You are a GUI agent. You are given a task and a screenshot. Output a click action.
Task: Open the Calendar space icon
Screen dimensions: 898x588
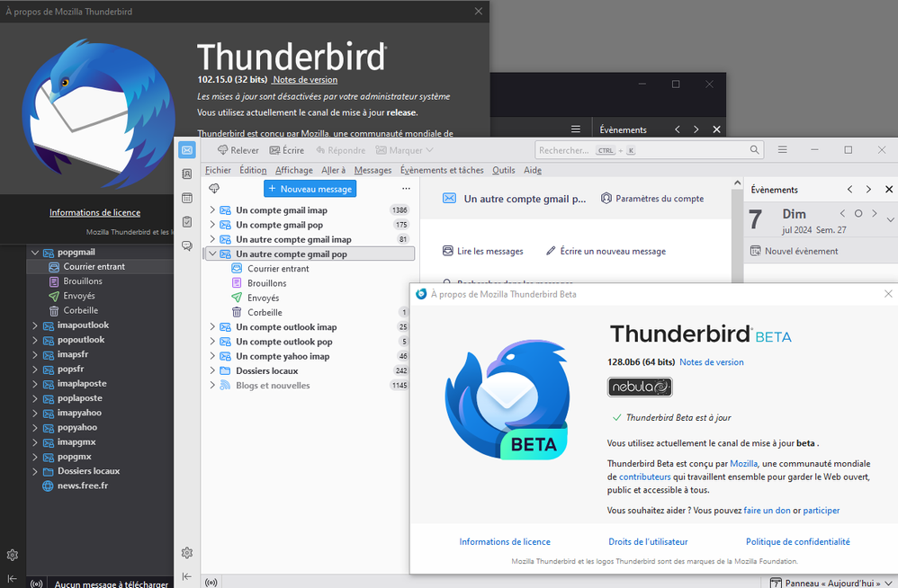[x=187, y=198]
